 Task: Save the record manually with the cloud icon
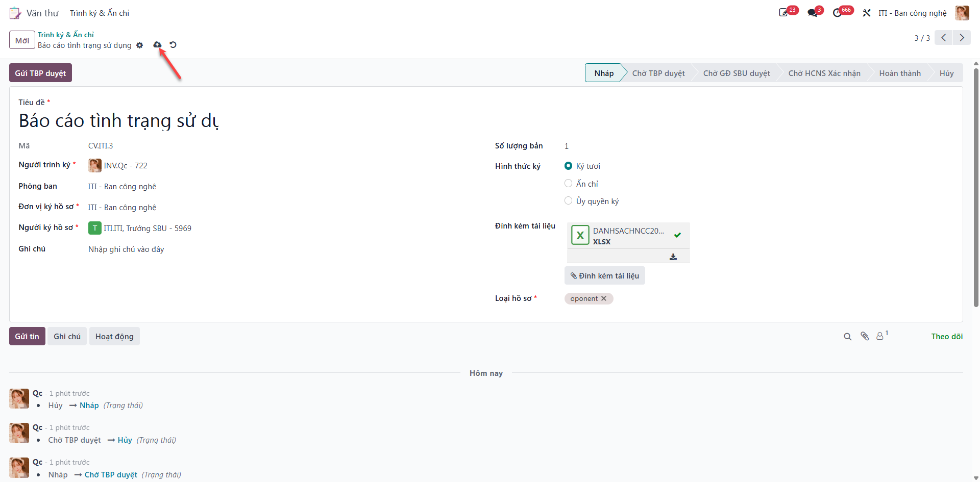click(x=157, y=45)
